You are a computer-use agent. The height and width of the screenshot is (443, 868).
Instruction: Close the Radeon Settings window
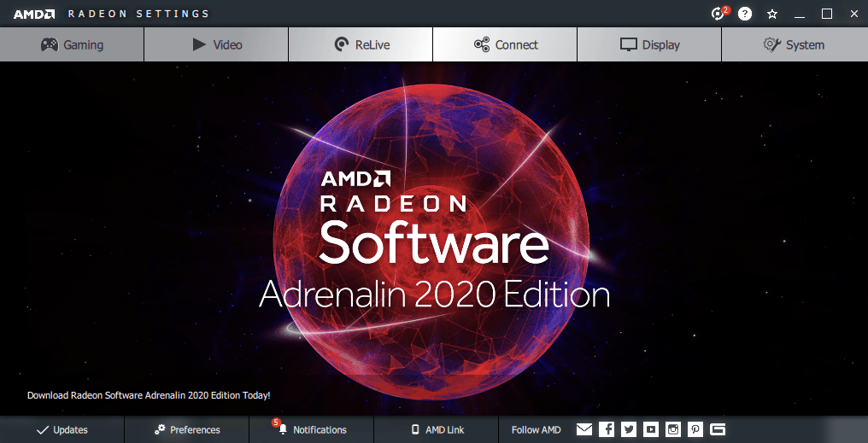[854, 14]
